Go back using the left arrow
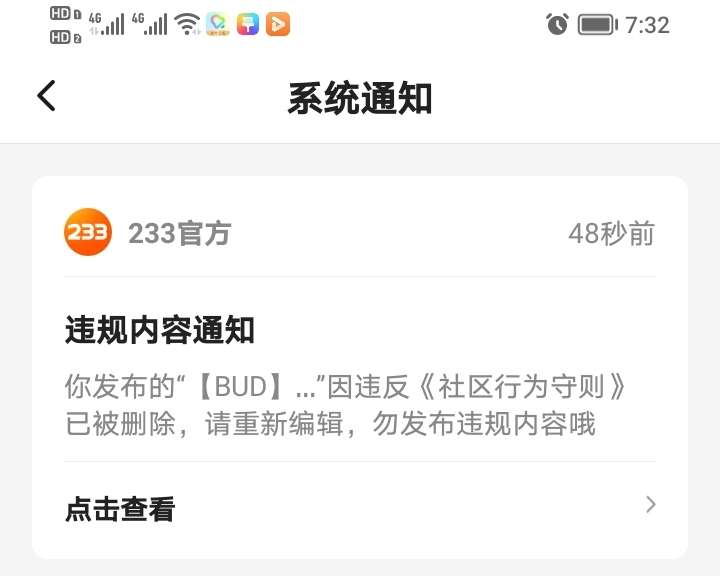720x576 pixels. coord(46,96)
